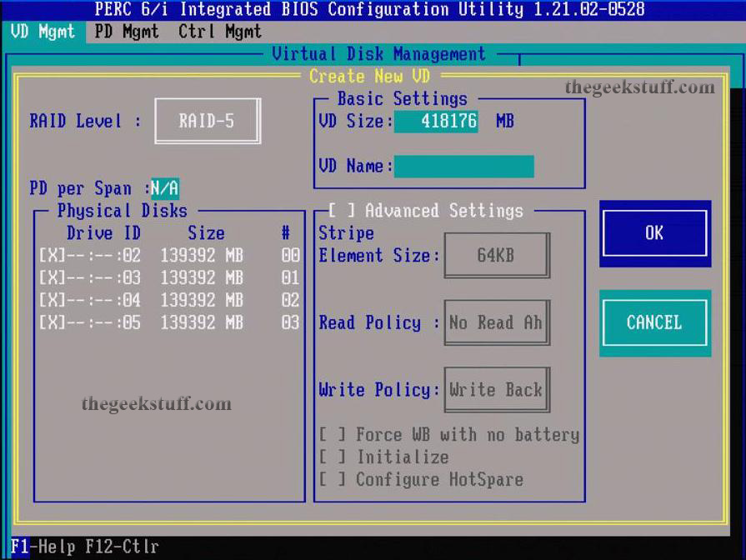
Task: Deselect physical disk 05
Action: pos(52,322)
